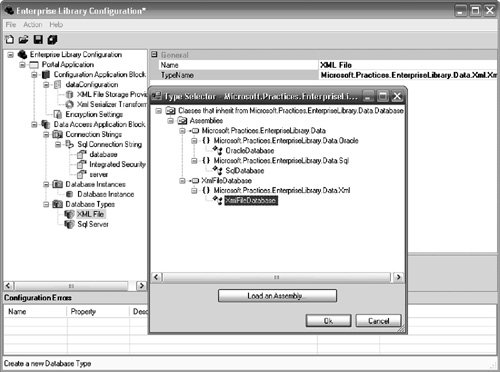Click the Open Application toolbar icon
Screen dimensions: 500x372
coord(23,40)
